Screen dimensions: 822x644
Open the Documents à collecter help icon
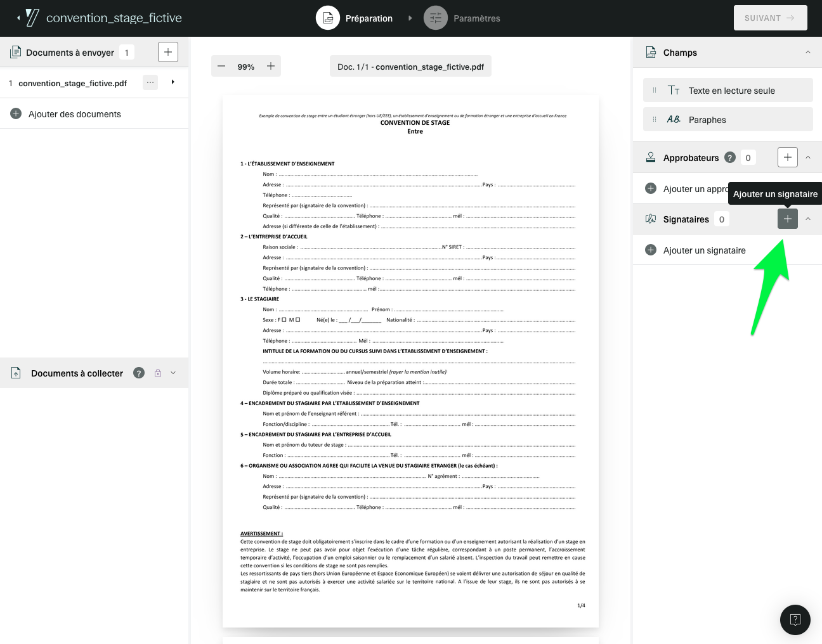(x=138, y=373)
